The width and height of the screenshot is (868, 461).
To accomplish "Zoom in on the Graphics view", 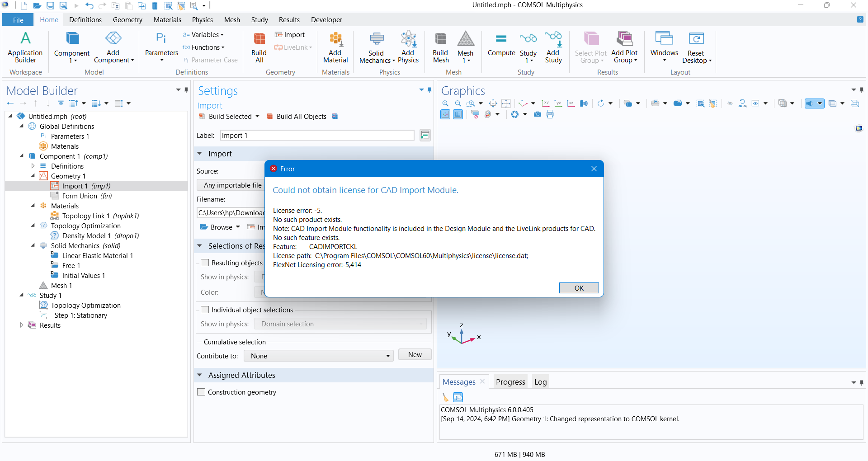I will point(446,103).
